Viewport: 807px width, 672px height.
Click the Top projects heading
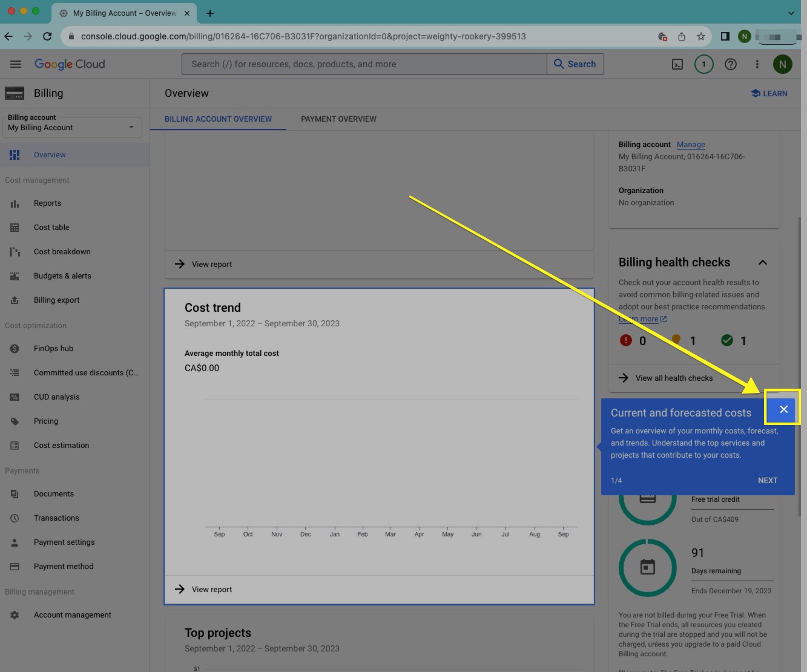pyautogui.click(x=218, y=633)
